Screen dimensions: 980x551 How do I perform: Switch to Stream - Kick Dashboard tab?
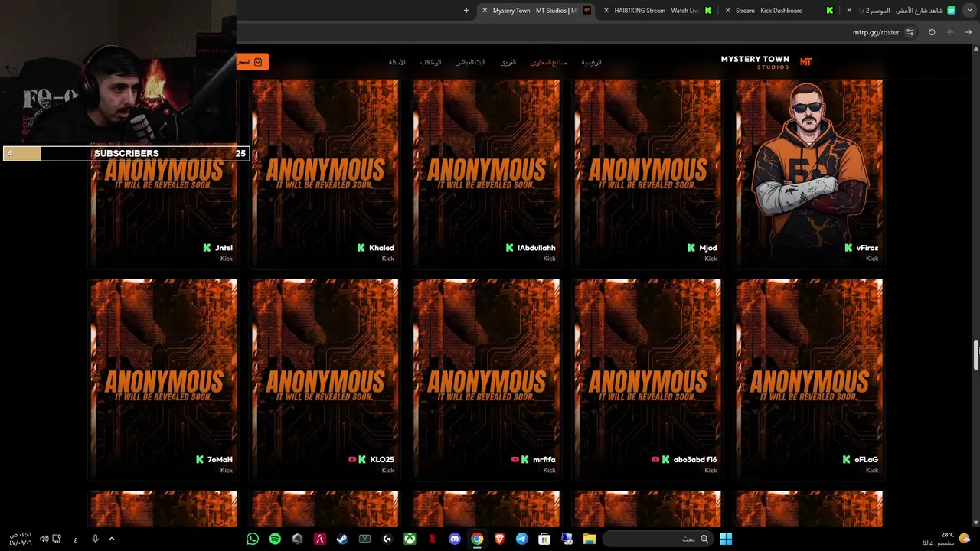777,11
